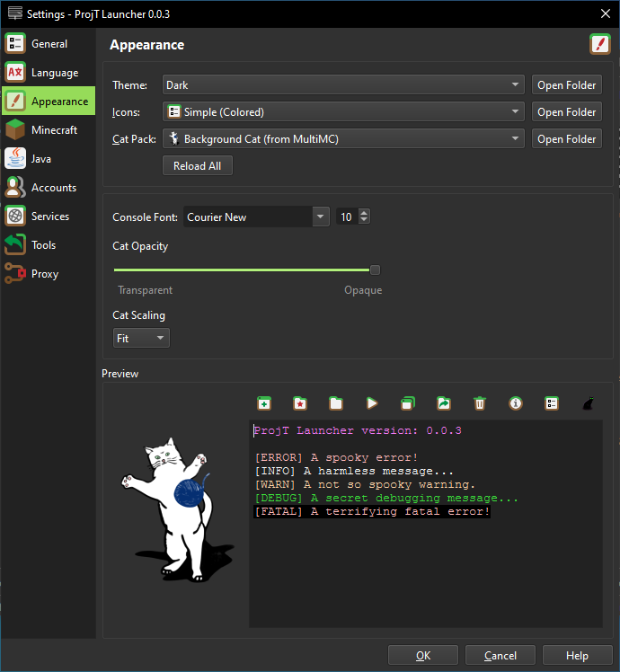Click the '[DEBUG] A secret debugging message...' line
Image resolution: width=620 pixels, height=672 pixels.
(386, 498)
